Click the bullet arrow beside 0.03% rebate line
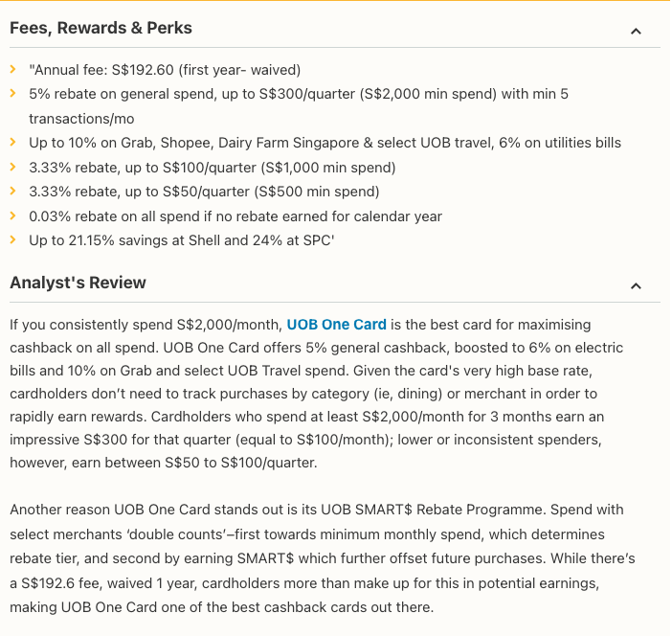The height and width of the screenshot is (636, 672). (x=12, y=216)
